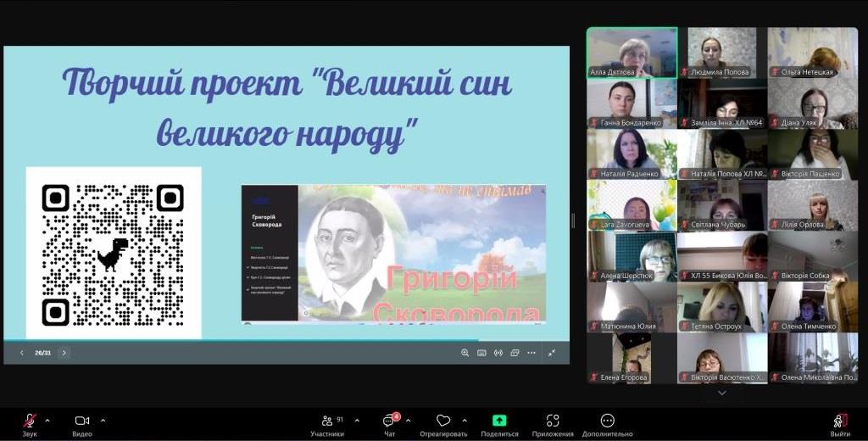Click the 26/31 slide counter

coord(42,353)
